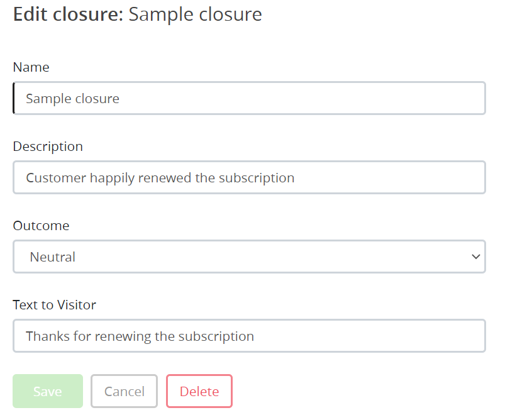Delete this closure with Delete button
This screenshot has height=420, width=510.
[x=199, y=391]
